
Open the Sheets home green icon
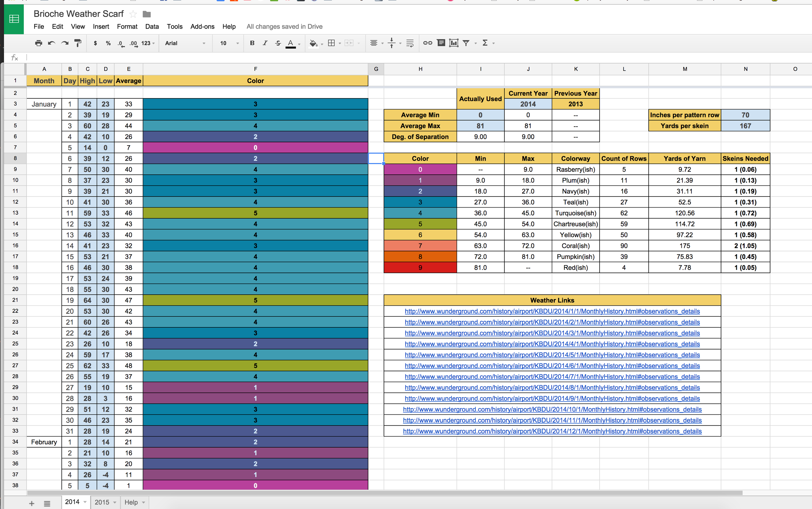(14, 19)
